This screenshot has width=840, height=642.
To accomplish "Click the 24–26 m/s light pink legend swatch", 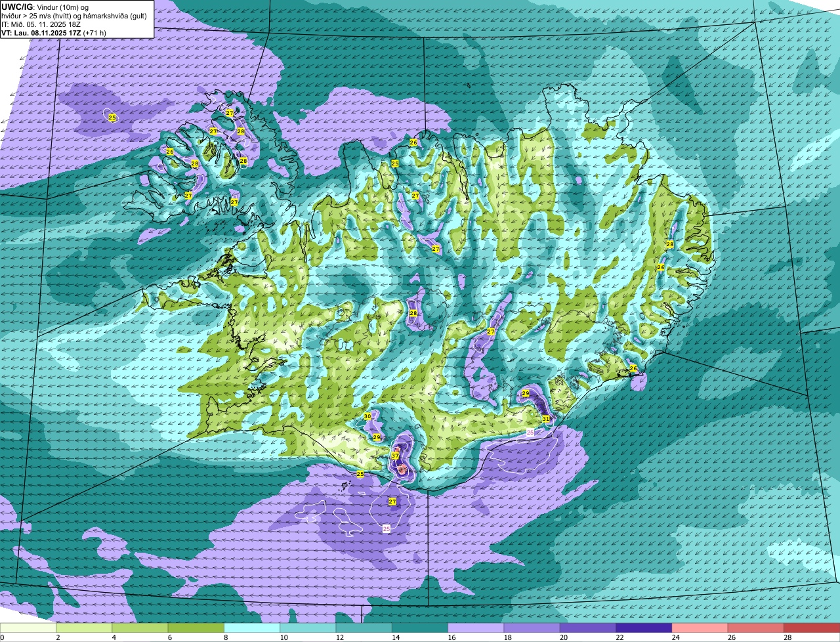I will tap(700, 628).
